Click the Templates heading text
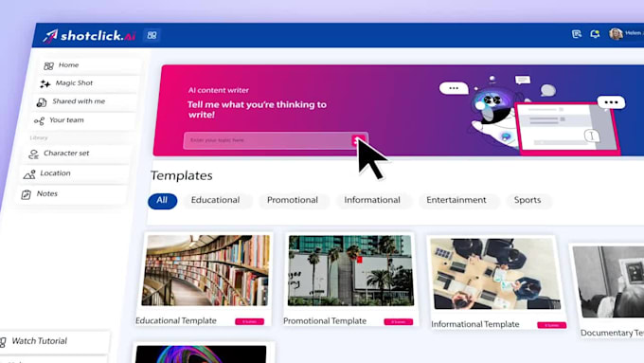The width and height of the screenshot is (644, 363). tap(182, 175)
